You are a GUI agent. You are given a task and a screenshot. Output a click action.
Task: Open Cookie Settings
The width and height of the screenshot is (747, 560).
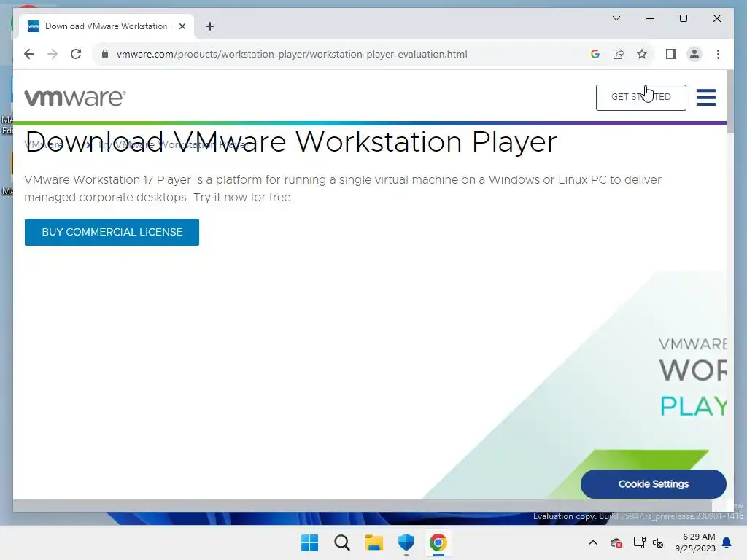(653, 484)
